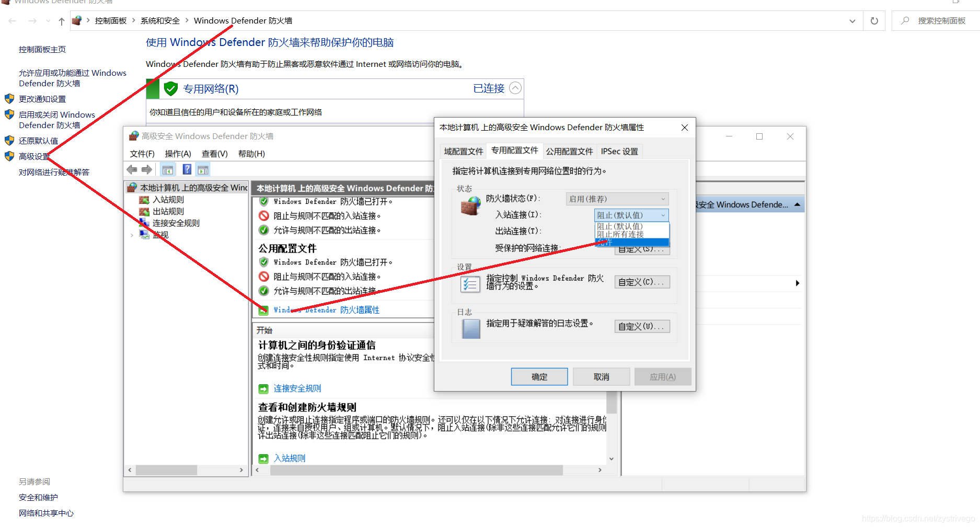
Task: Open the 入站规则 link in overview
Action: click(290, 458)
